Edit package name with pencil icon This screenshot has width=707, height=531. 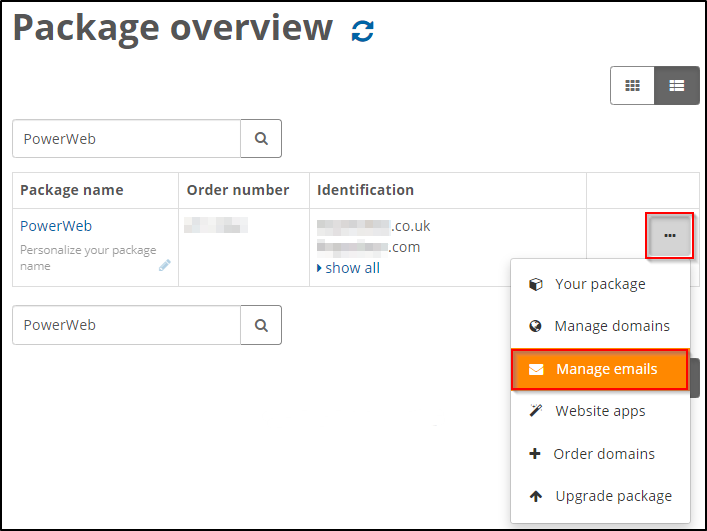[x=165, y=265]
